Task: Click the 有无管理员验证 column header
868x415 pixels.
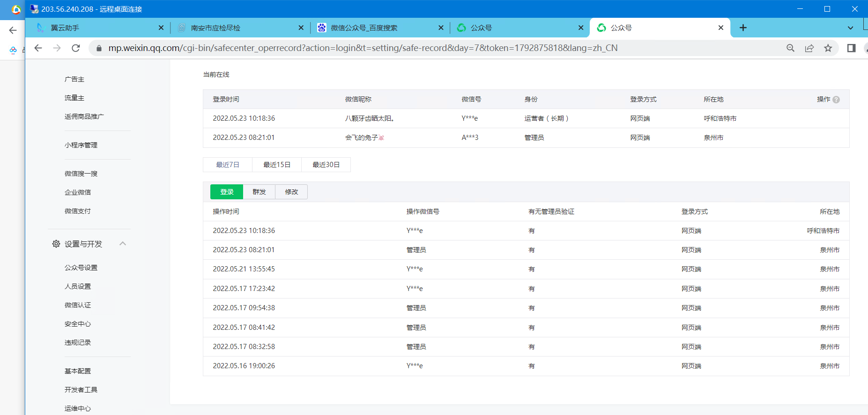Action: [x=551, y=211]
